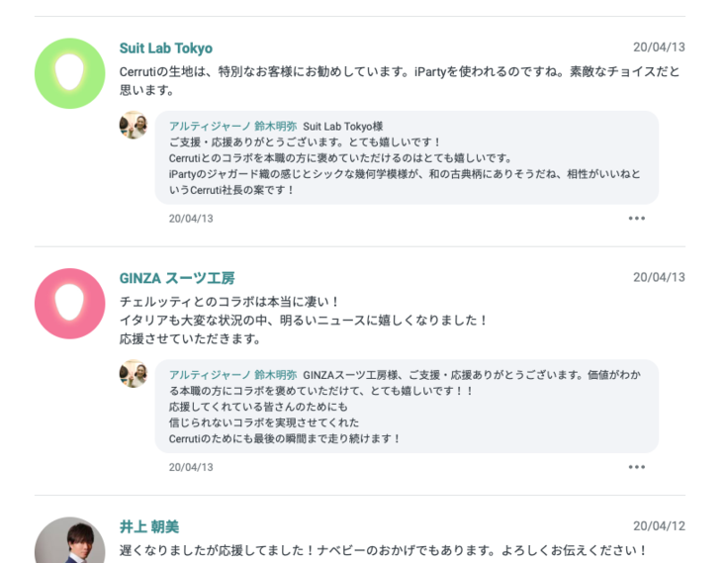Screen dimensions: 728x563
Task: Click the timestamp under the reply to GINZA スーツ工房
Action: pyautogui.click(x=190, y=467)
